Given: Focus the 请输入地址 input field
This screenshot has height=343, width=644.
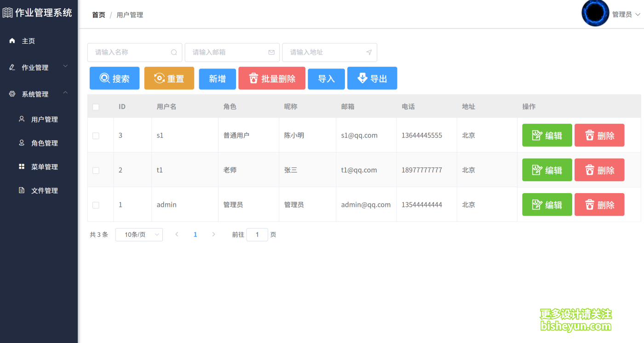Looking at the screenshot, I should (x=330, y=52).
